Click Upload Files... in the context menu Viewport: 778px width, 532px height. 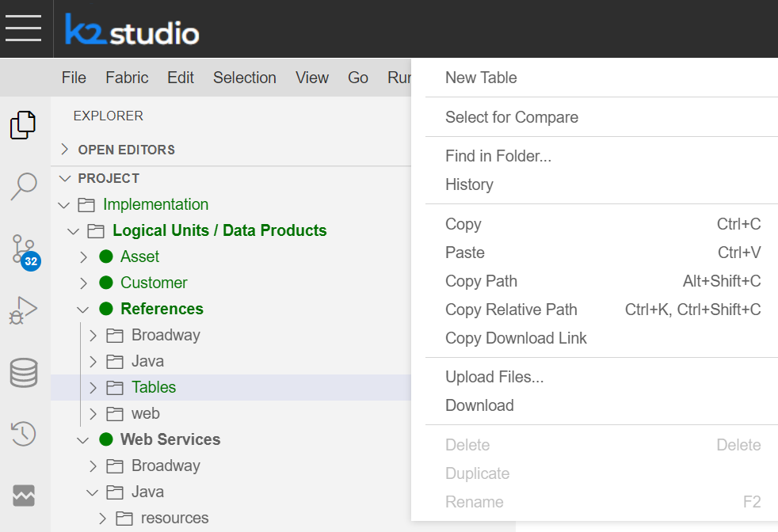pos(494,377)
